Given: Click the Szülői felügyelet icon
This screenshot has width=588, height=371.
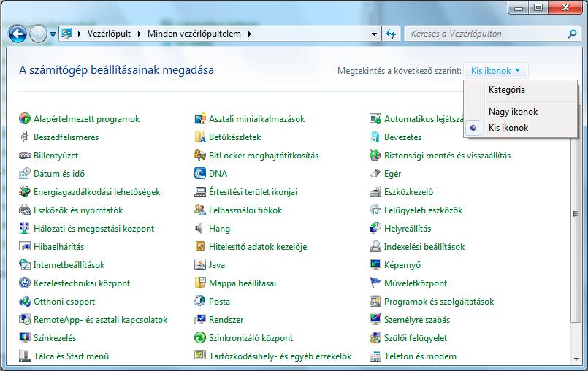Looking at the screenshot, I should (x=375, y=337).
